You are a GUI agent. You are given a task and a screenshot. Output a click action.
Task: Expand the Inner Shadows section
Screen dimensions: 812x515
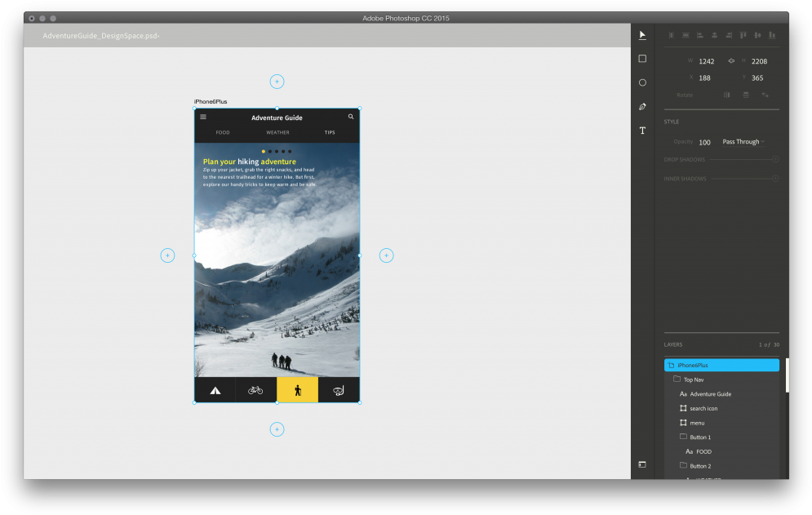(x=774, y=178)
